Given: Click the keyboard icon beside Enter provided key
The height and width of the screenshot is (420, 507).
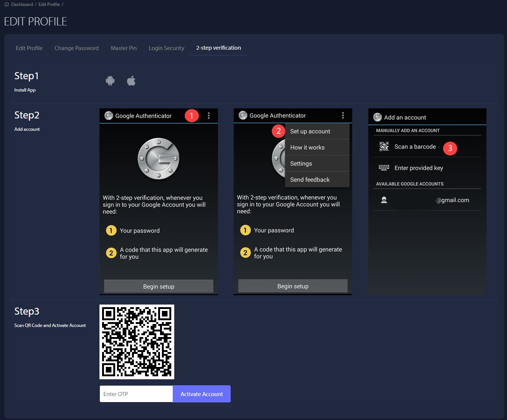Looking at the screenshot, I should point(384,168).
